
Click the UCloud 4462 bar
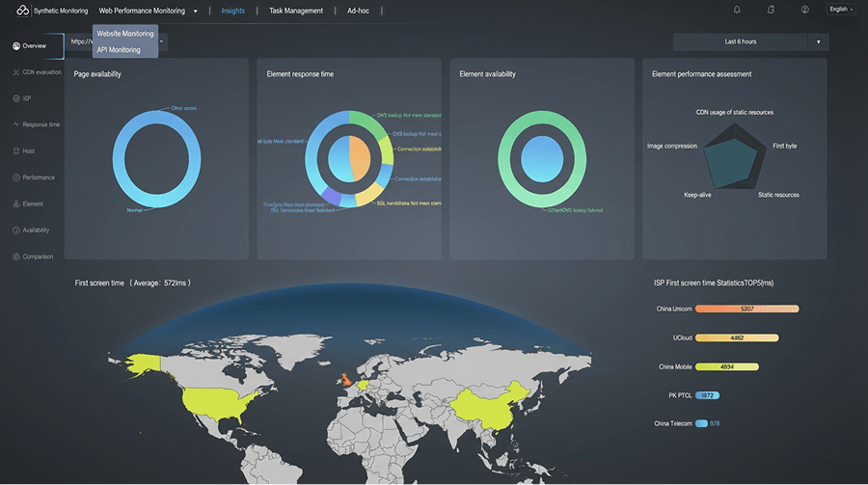(x=737, y=337)
